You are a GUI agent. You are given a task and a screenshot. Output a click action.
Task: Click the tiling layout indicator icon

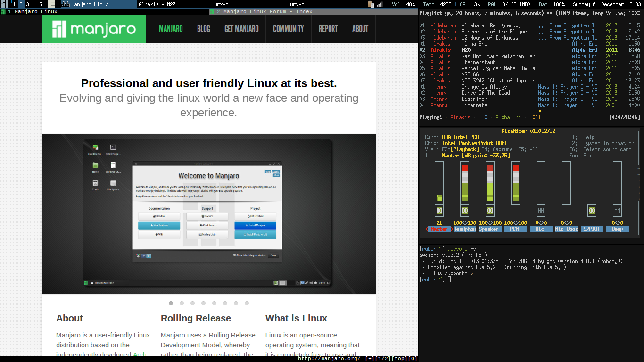pos(51,4)
